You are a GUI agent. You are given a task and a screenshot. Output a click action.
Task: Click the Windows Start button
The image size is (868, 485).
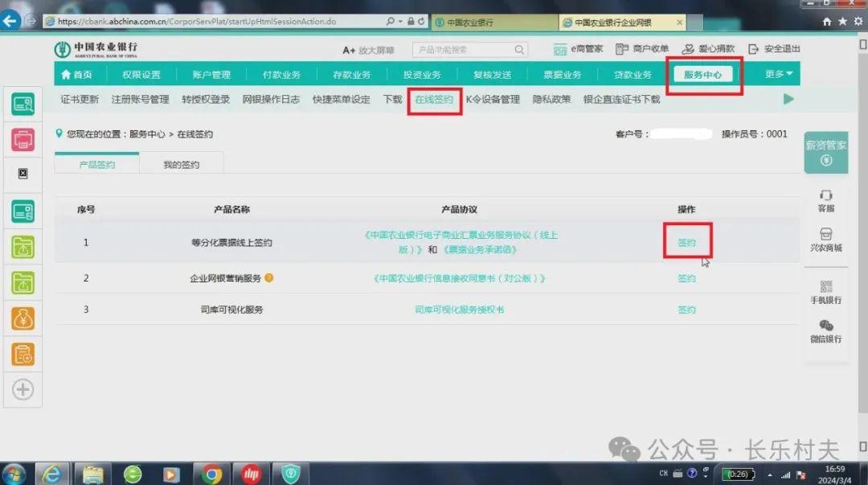pyautogui.click(x=14, y=474)
